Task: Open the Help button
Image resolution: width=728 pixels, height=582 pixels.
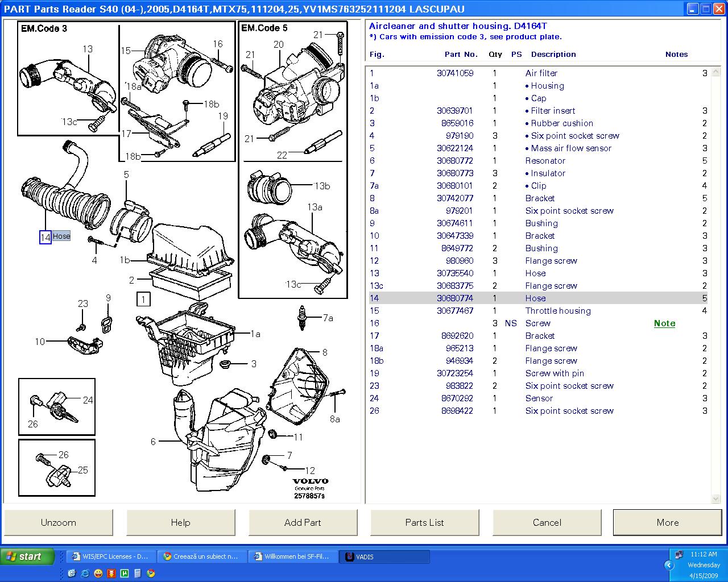Action: coord(180,522)
